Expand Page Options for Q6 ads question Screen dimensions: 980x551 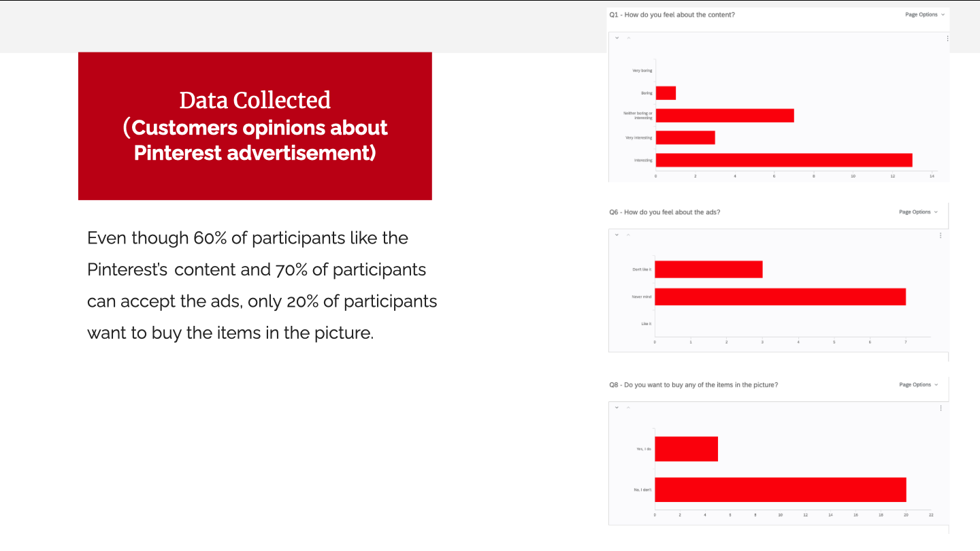pos(918,212)
